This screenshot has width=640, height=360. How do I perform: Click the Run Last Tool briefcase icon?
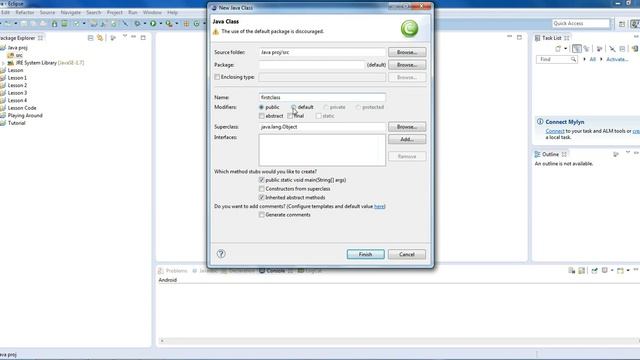tap(169, 24)
